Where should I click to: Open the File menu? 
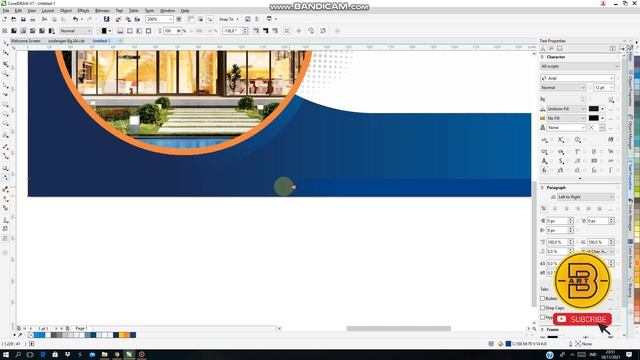click(6, 11)
